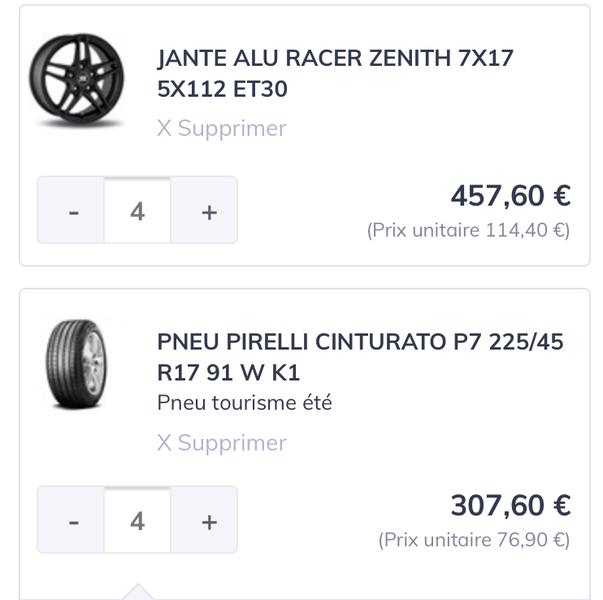Click quantity field for Pirelli Cinturato tire
603x600 pixels.
click(138, 520)
